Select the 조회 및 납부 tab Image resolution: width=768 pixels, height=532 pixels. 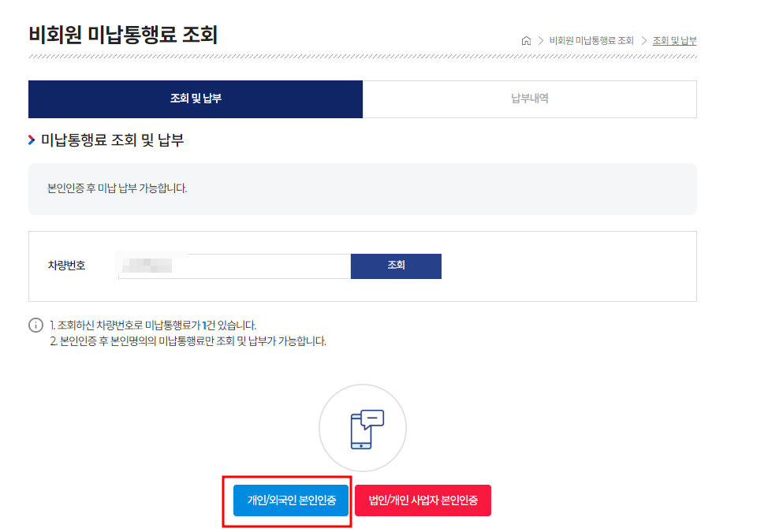point(196,99)
